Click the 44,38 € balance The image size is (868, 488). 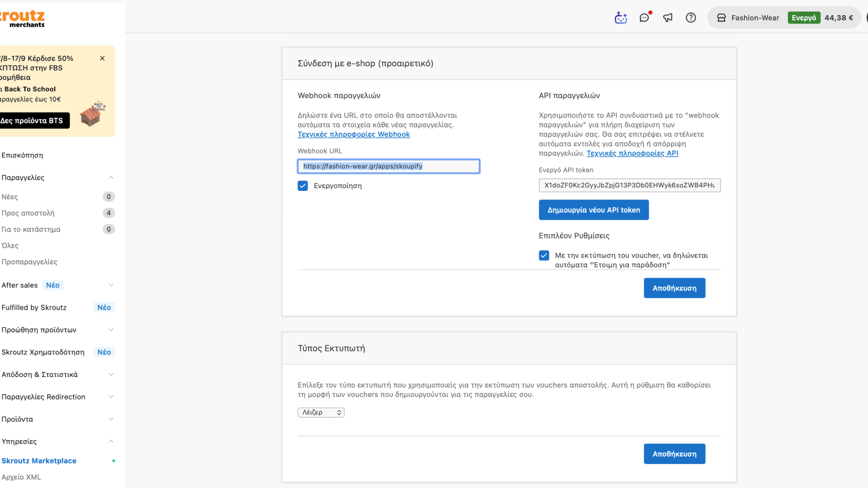click(839, 18)
